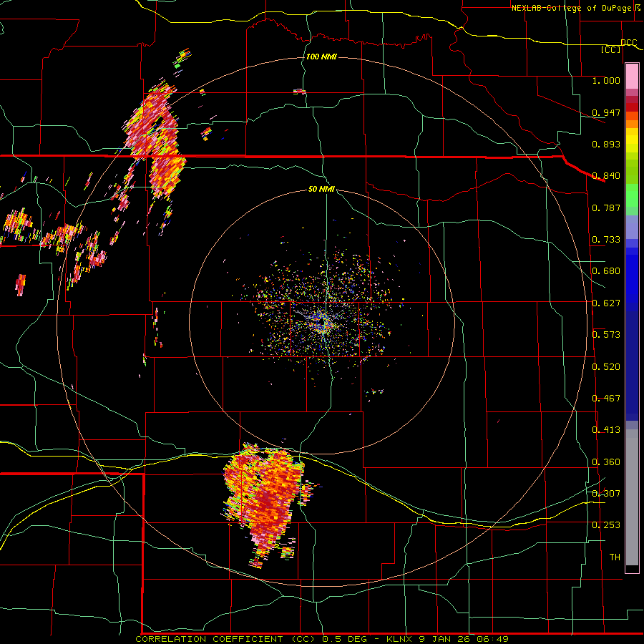Select the 0.787 legend value
644x644 pixels.
[606, 208]
